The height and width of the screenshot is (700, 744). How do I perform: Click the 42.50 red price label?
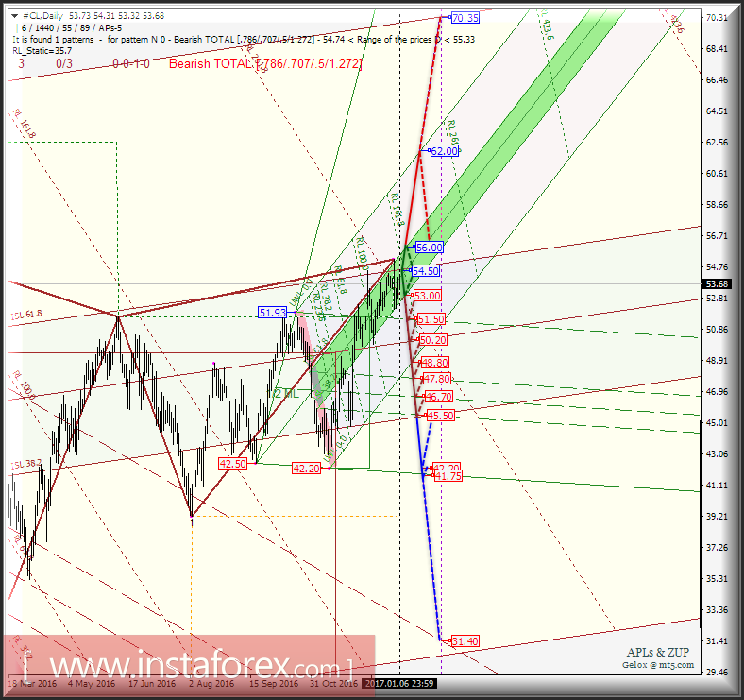[232, 464]
